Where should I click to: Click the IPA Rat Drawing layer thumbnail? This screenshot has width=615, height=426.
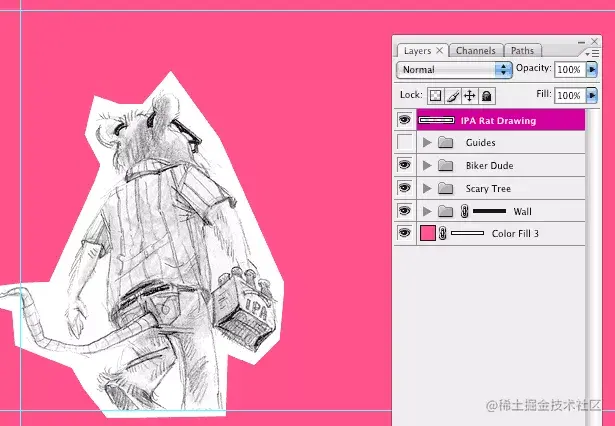(x=436, y=120)
